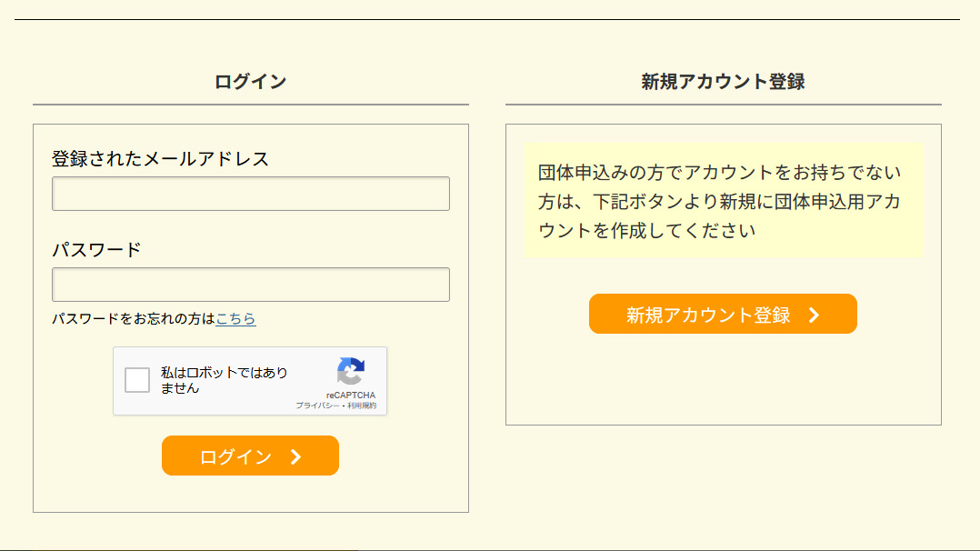The width and height of the screenshot is (980, 551).
Task: Click the orange 新規アカウント登録 button
Action: point(723,314)
